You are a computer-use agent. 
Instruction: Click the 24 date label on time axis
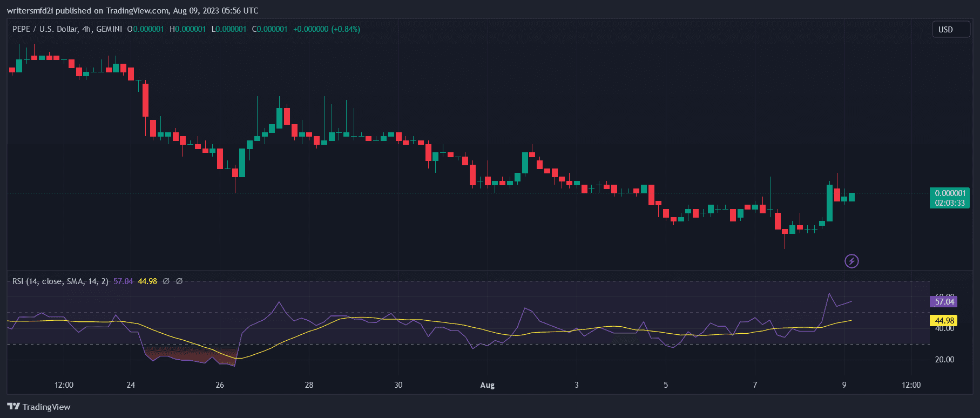pyautogui.click(x=131, y=385)
